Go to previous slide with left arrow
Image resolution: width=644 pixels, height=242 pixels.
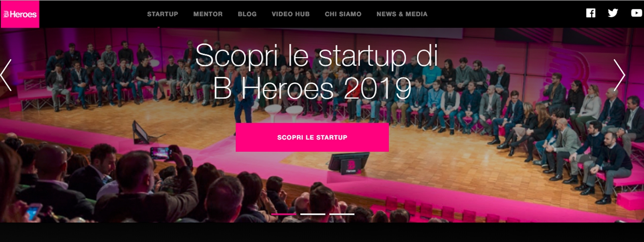(x=6, y=75)
